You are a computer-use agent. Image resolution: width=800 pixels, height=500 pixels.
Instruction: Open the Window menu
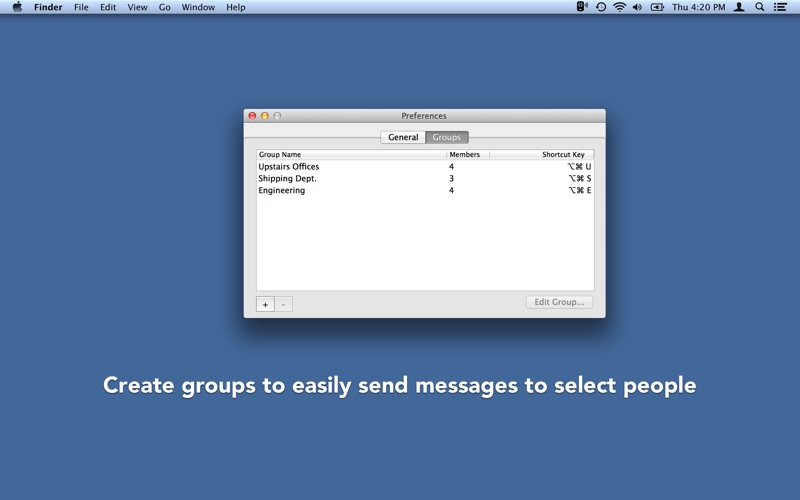(x=198, y=7)
